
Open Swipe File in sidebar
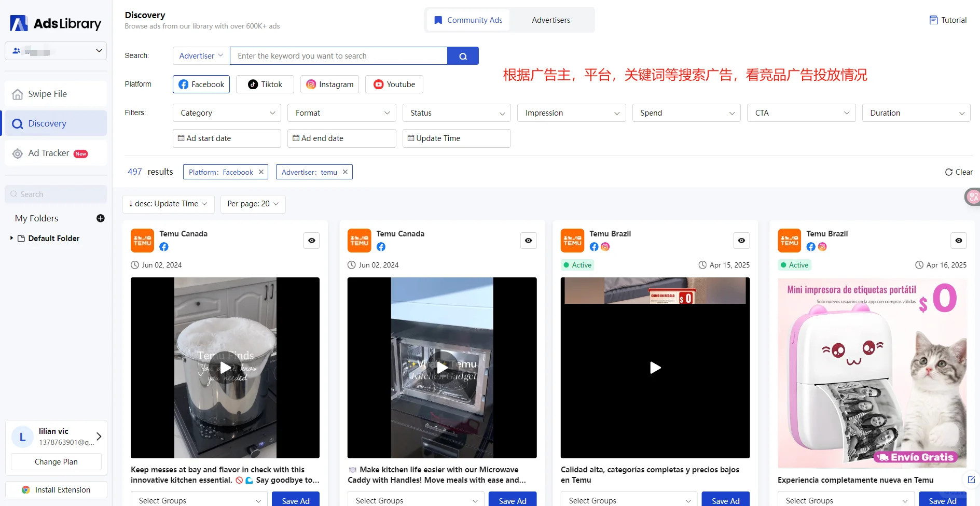pyautogui.click(x=56, y=94)
